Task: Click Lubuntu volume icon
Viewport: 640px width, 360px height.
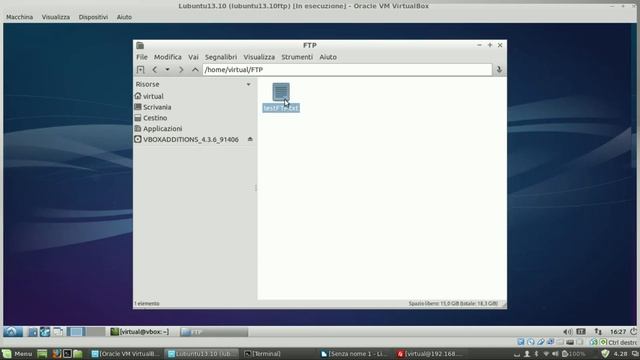Action: 567,332
